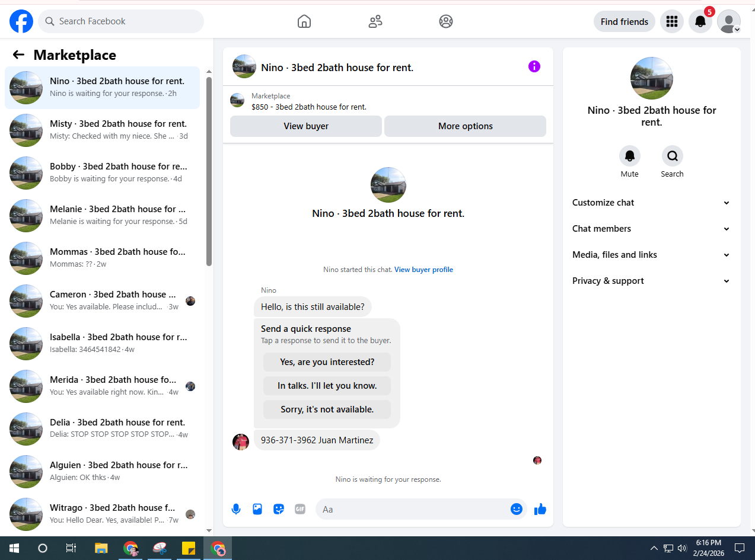Viewport: 755px width, 560px height.
Task: Send a thumbs-up like
Action: [x=540, y=509]
